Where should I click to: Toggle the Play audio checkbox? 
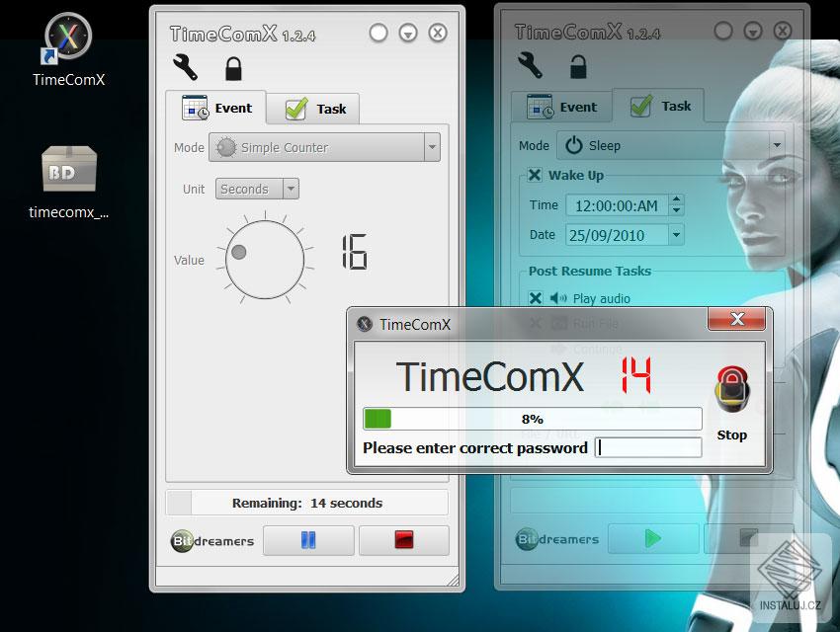(x=535, y=298)
